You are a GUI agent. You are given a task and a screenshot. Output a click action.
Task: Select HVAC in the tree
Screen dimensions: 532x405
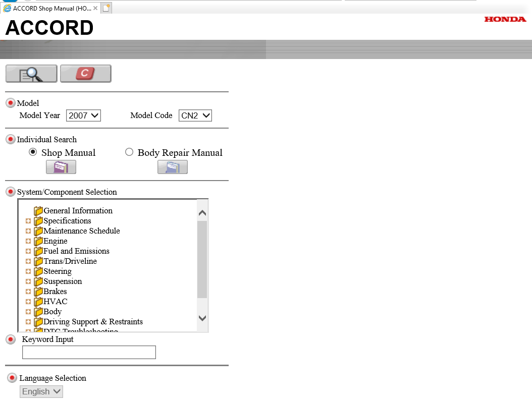click(56, 302)
